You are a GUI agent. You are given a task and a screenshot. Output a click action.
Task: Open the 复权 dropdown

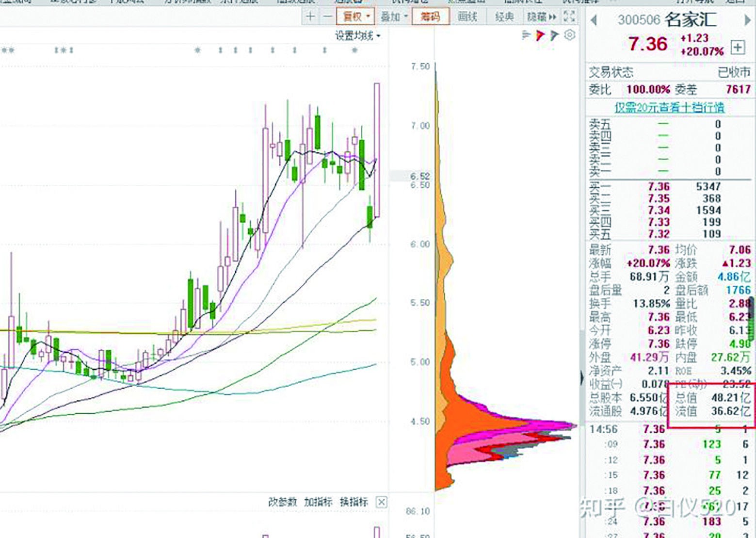tap(356, 16)
